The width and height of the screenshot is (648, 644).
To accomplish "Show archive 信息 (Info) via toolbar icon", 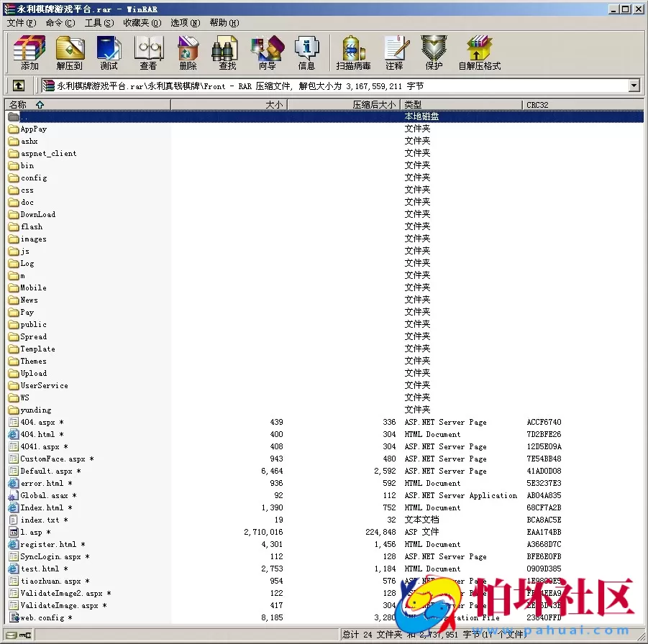I will pos(307,52).
